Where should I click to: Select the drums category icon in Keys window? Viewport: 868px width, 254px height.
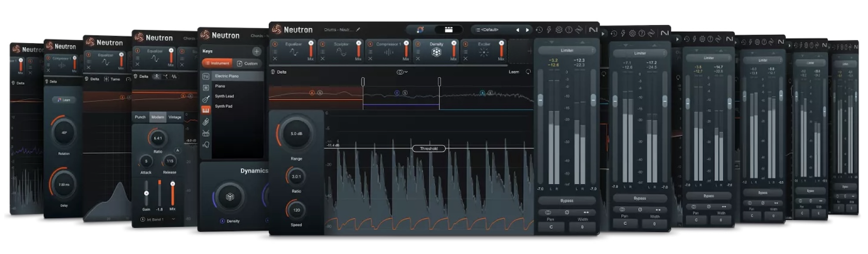pyautogui.click(x=206, y=134)
